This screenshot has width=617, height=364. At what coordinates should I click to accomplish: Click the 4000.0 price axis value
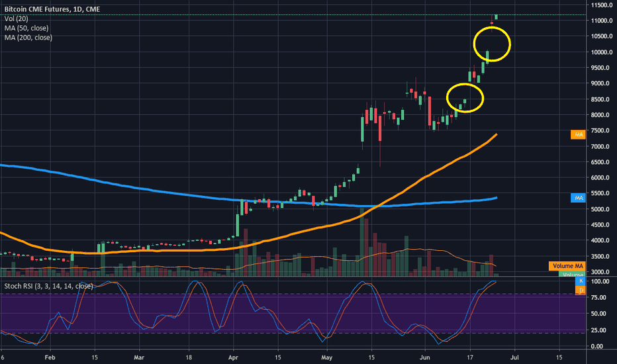click(600, 240)
